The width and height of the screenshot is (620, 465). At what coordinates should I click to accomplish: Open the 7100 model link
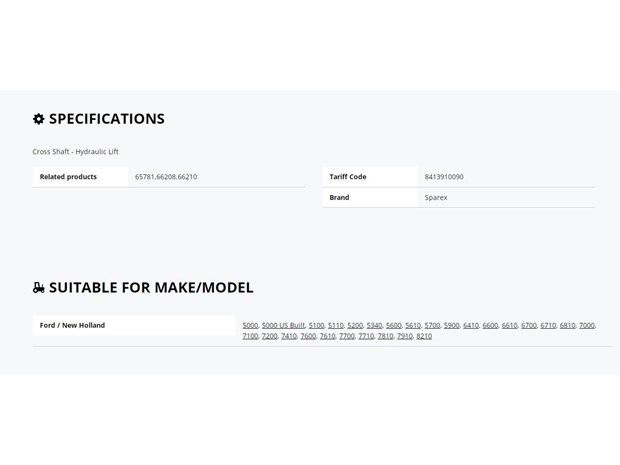coord(250,336)
